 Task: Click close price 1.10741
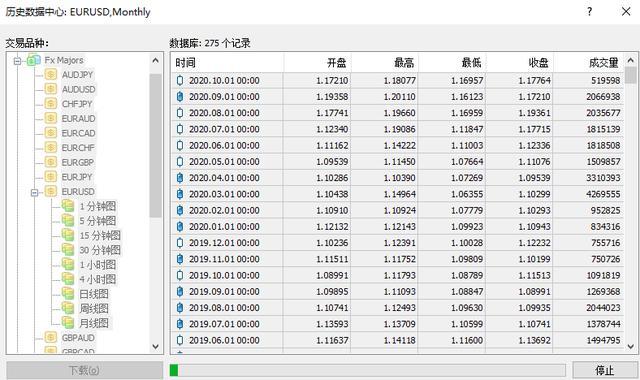[x=534, y=324]
